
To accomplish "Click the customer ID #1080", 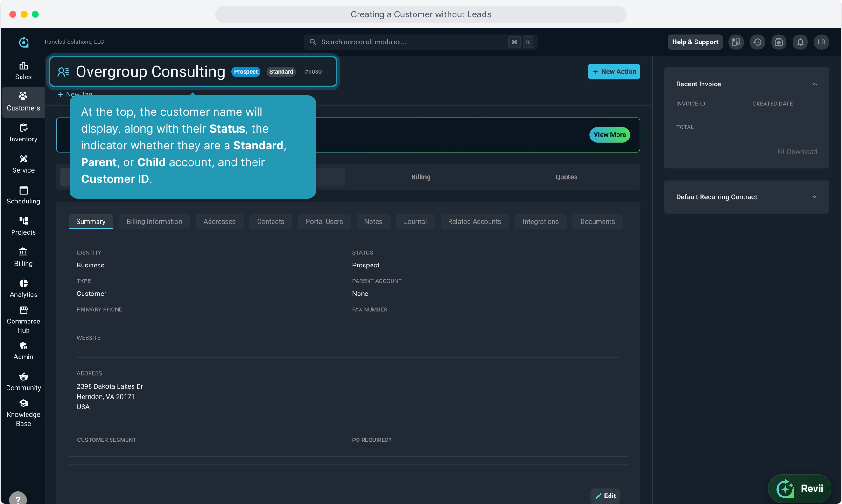I will [313, 72].
